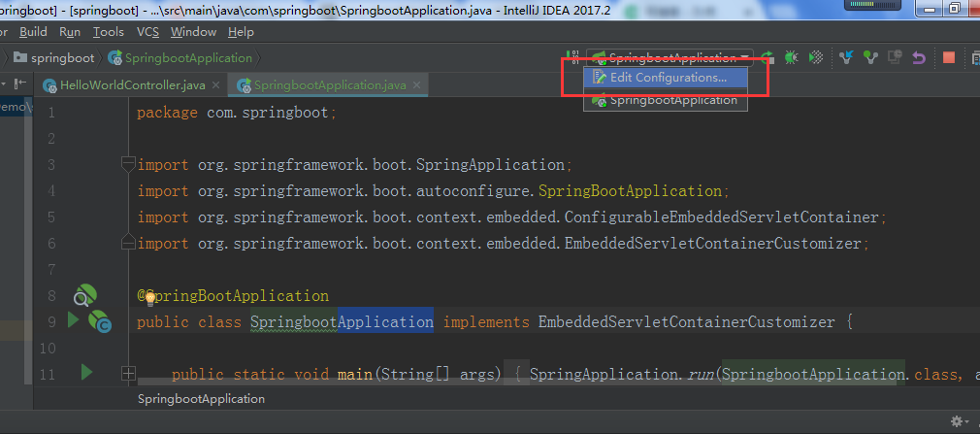The image size is (980, 434).
Task: Click the build project binary icon
Action: (572, 57)
